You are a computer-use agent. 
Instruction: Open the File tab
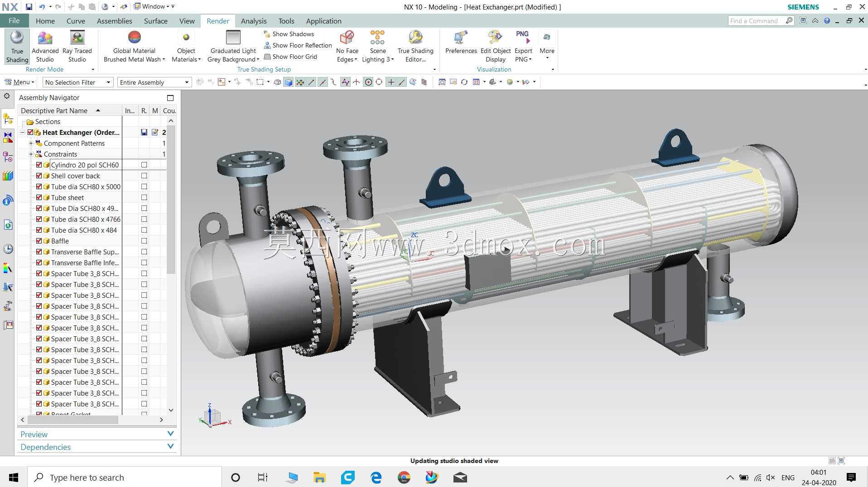[14, 21]
